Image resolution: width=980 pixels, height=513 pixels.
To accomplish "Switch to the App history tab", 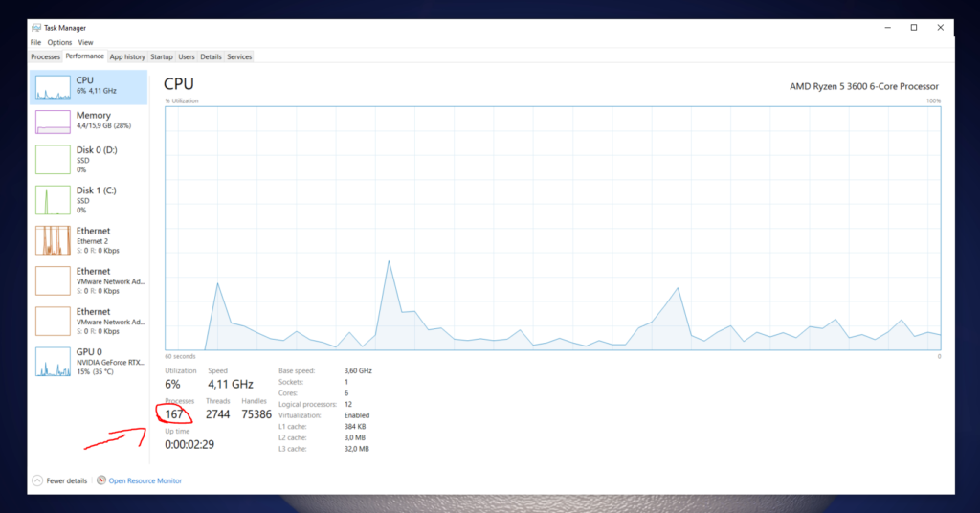I will (127, 56).
